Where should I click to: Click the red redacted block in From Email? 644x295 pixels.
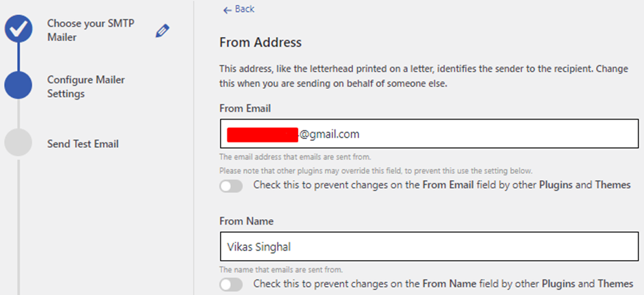[262, 135]
